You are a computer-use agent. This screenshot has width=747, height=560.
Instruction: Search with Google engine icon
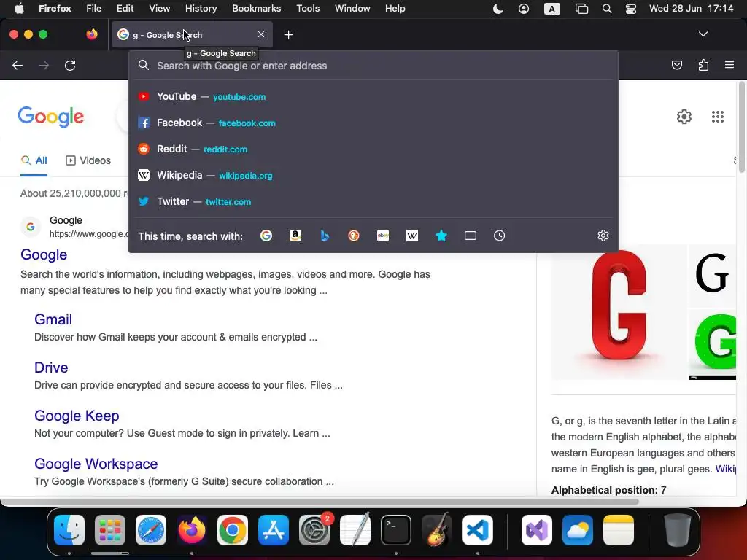pos(266,236)
